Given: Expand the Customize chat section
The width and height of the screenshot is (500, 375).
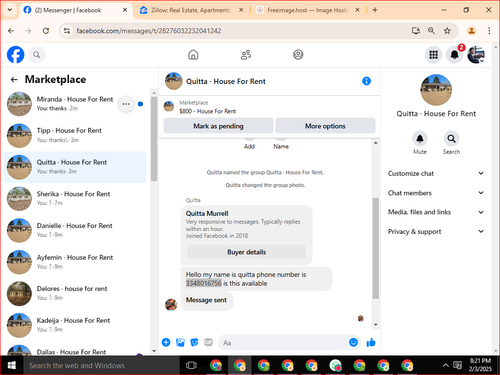Looking at the screenshot, I should [436, 173].
